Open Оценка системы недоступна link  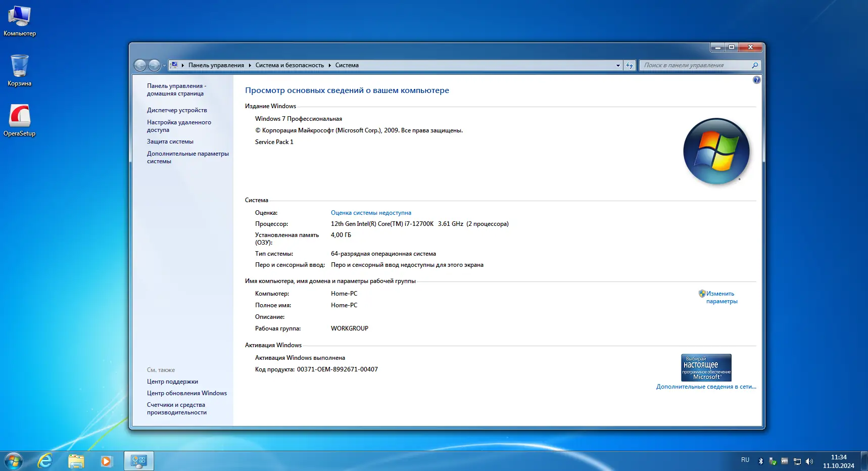click(371, 213)
